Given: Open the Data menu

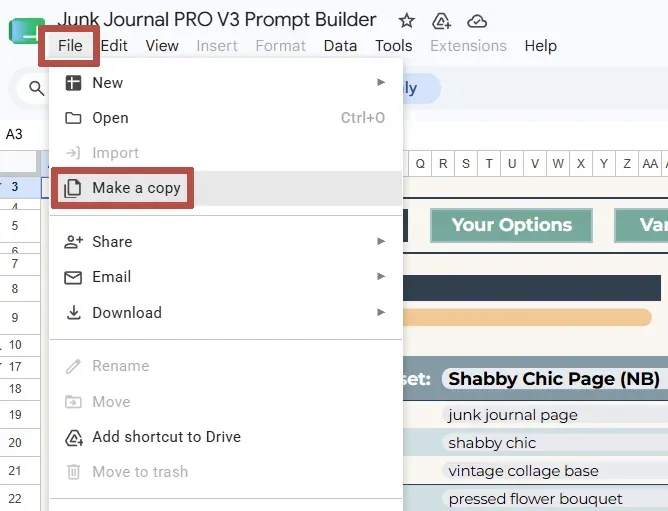Looking at the screenshot, I should [x=340, y=46].
